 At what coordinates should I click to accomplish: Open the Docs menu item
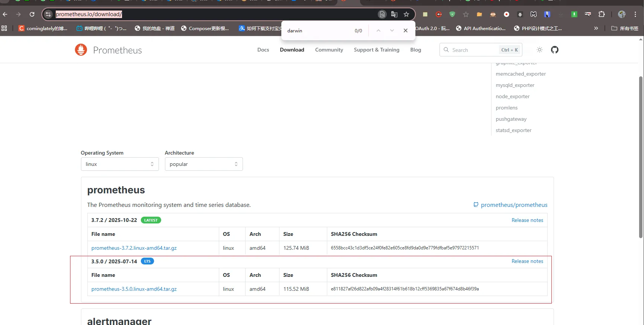pyautogui.click(x=263, y=50)
